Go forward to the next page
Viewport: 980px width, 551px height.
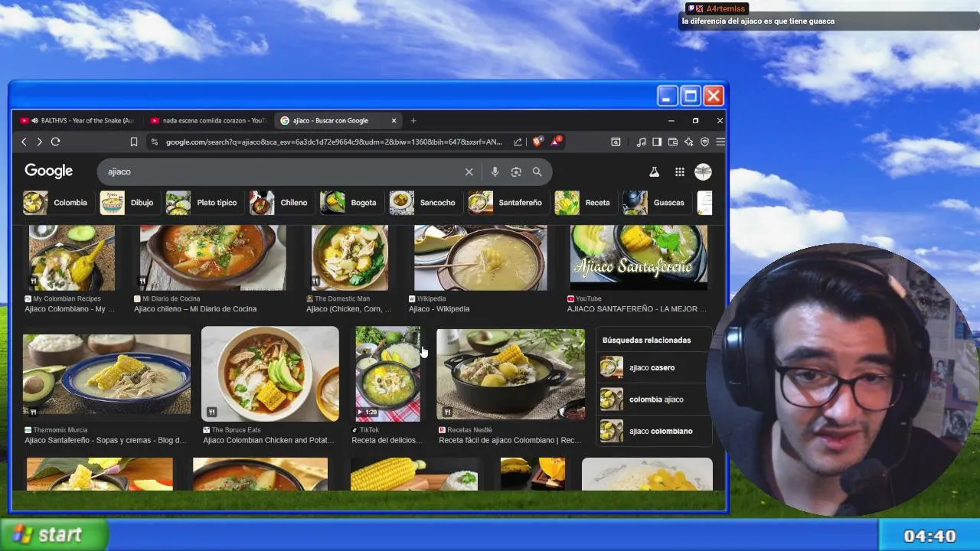39,142
